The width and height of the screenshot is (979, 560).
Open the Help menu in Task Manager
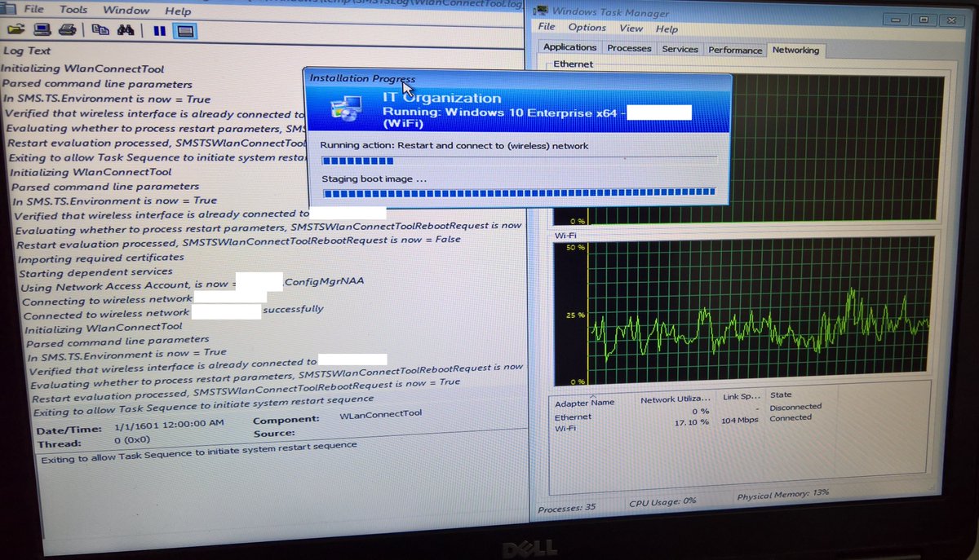point(667,29)
